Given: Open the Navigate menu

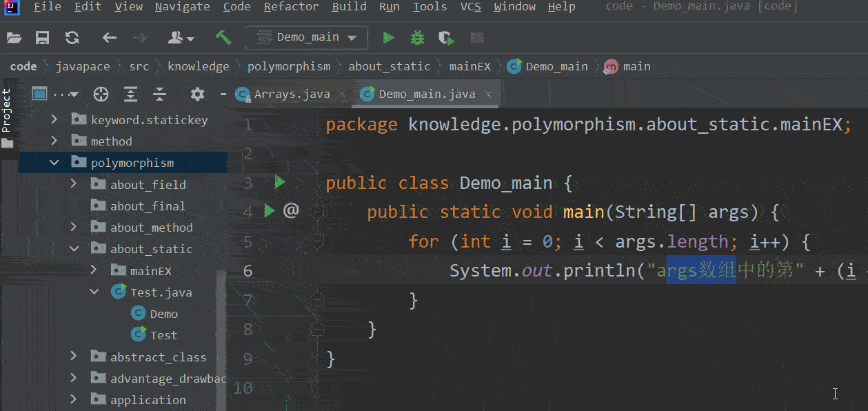Looking at the screenshot, I should (183, 7).
